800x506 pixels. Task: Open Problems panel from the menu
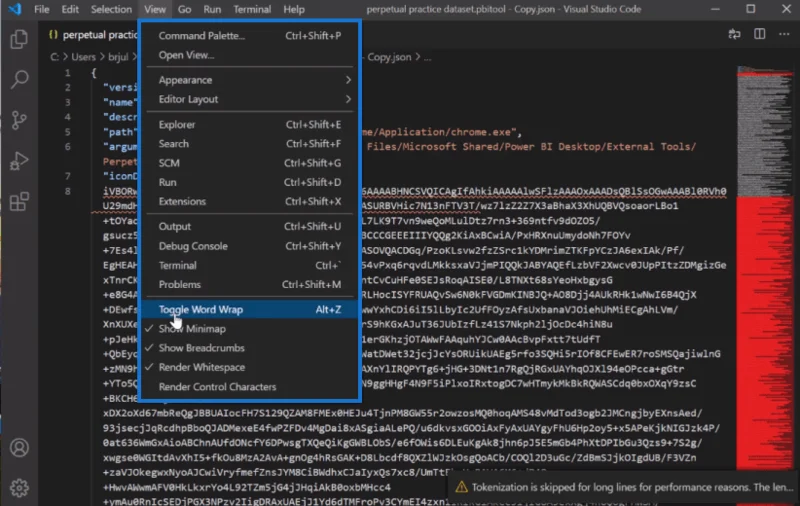(249, 285)
